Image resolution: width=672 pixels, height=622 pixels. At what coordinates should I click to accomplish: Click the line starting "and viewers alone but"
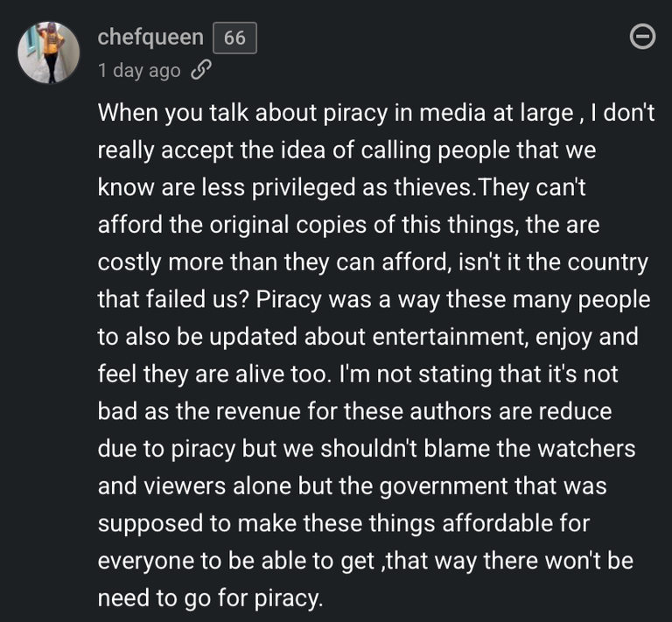[352, 486]
